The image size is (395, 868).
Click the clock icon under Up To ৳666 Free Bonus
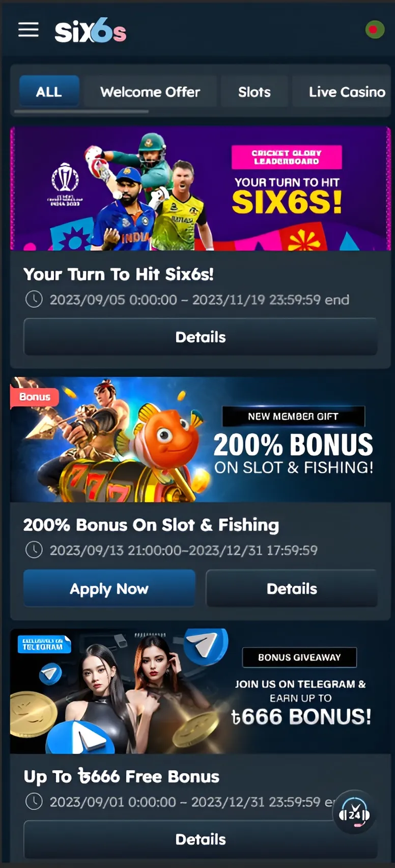point(34,801)
